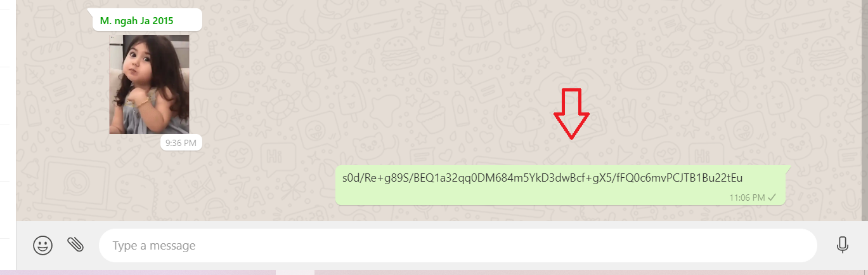Click the pink strip below the emoji icon

(x=138, y=272)
